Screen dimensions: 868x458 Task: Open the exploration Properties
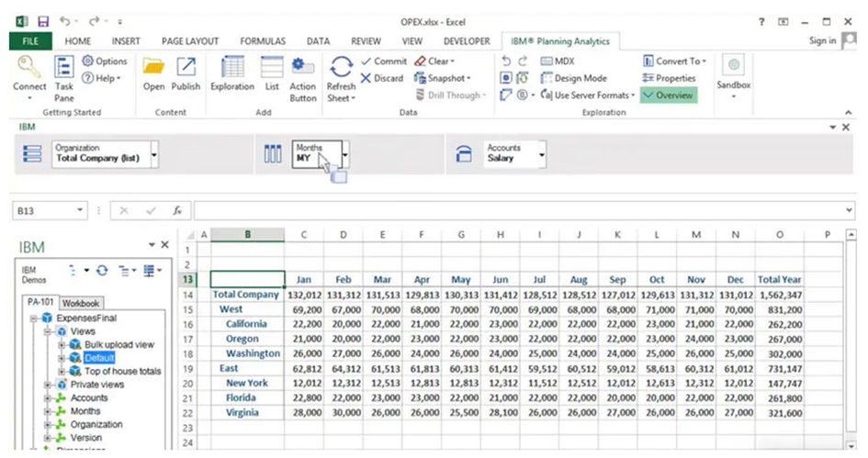669,78
